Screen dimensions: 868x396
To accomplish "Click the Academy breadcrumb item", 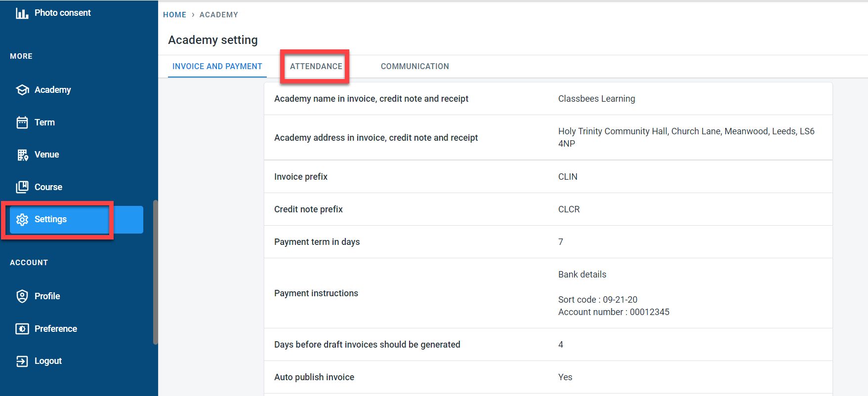I will click(x=218, y=15).
